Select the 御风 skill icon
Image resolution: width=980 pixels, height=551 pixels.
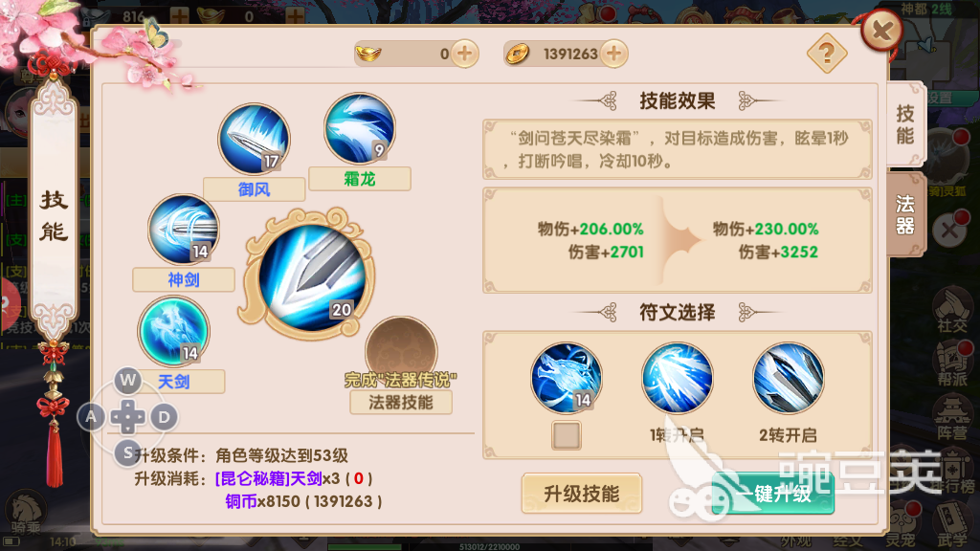(254, 140)
